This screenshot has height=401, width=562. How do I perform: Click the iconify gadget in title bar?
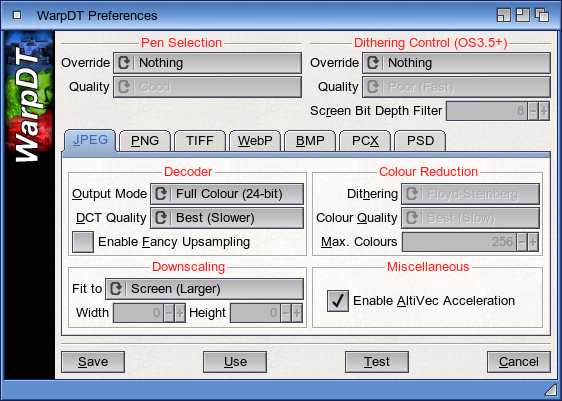click(x=504, y=15)
